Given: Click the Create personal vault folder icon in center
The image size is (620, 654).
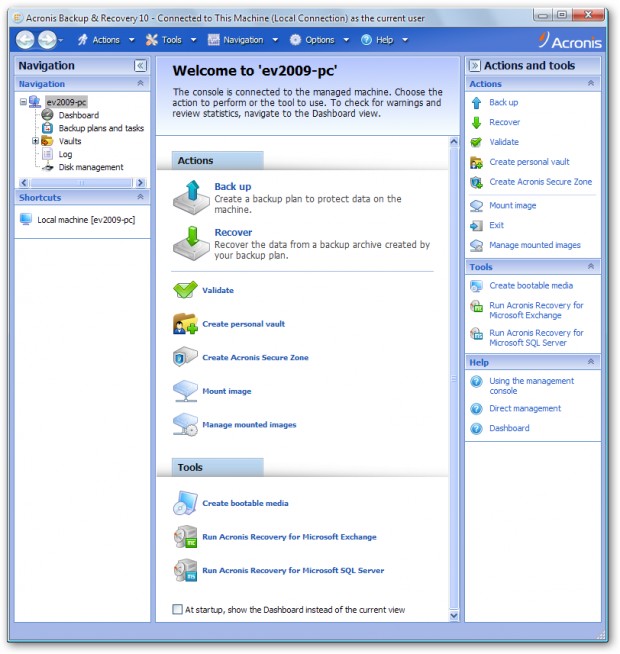Looking at the screenshot, I should [x=185, y=324].
